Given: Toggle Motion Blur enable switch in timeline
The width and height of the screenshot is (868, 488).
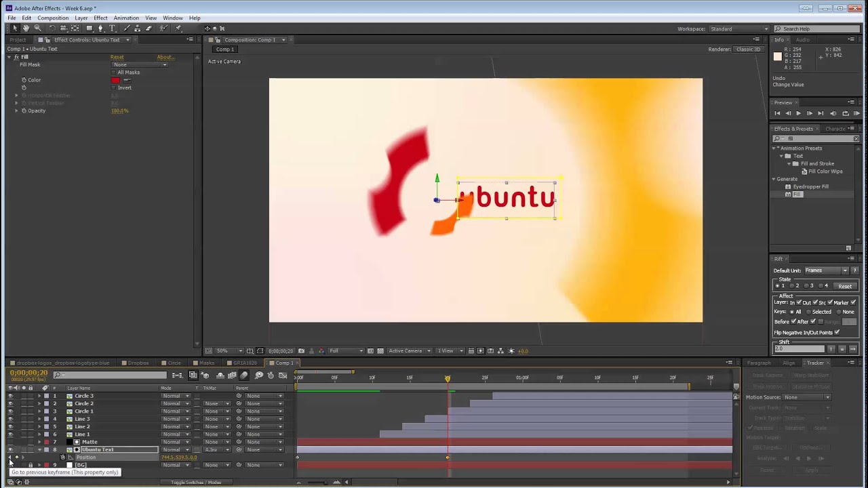Looking at the screenshot, I should pos(243,375).
